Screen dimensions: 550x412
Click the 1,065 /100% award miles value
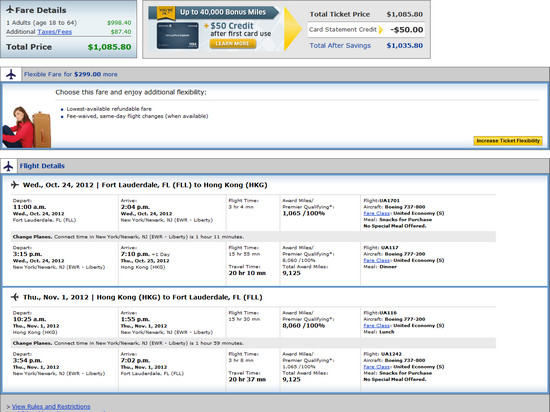click(304, 213)
